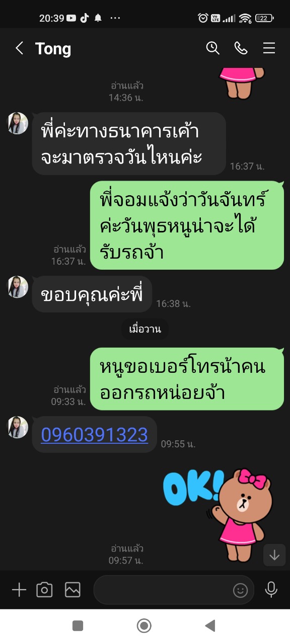This screenshot has height=644, width=290.
Task: Tap the plus attachment icon
Action: (x=19, y=590)
